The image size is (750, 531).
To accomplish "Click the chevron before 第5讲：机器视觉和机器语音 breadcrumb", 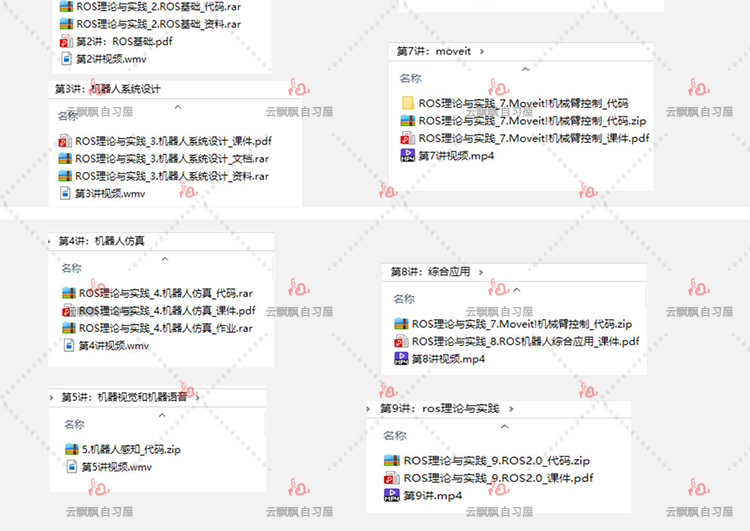I will 51,398.
